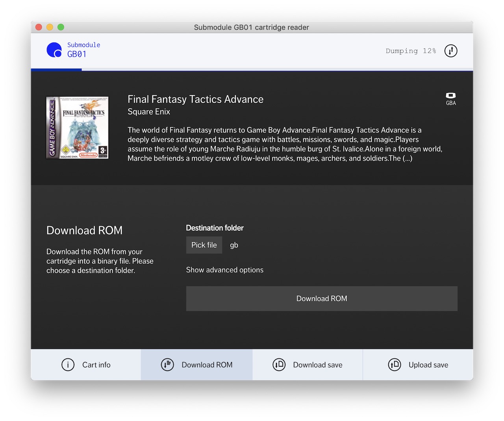Click the Submodule GB01 brand text
Screen dimensions: 504x421
click(83, 50)
